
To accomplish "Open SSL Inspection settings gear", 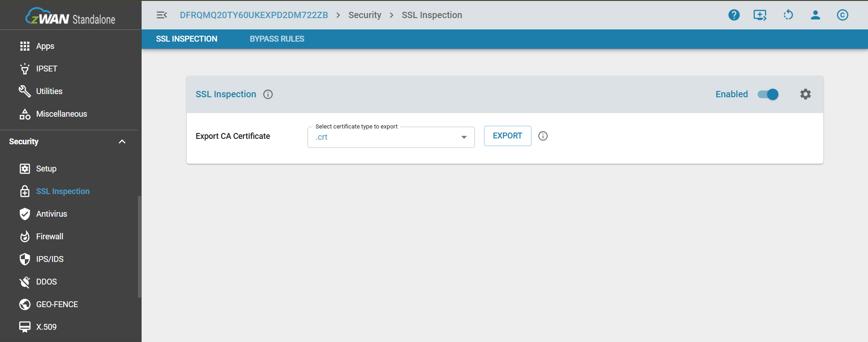I will pos(805,94).
